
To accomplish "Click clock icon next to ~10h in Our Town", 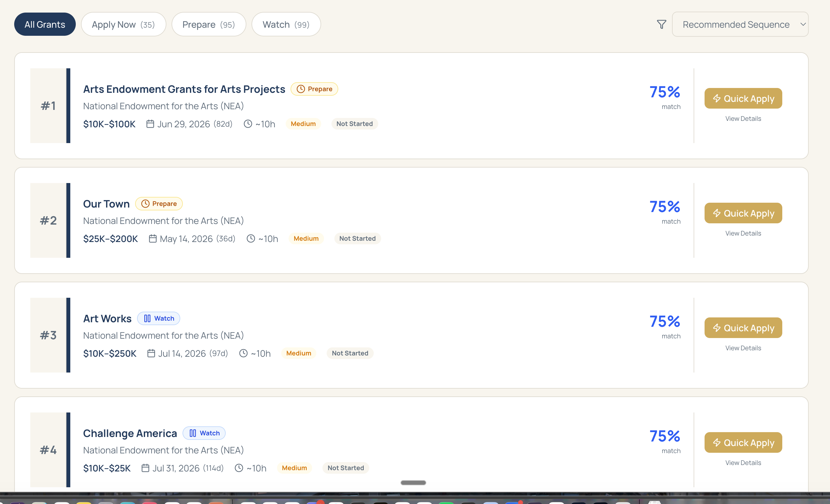I will click(251, 239).
